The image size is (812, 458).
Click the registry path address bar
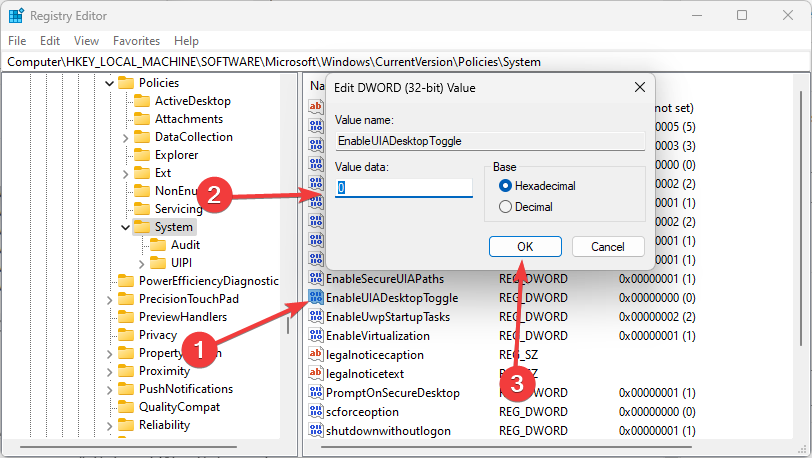(406, 62)
